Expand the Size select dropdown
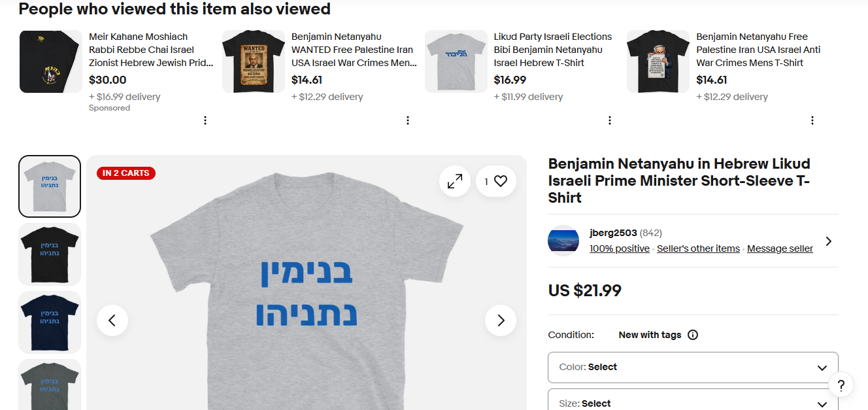The image size is (868, 410). click(x=693, y=403)
